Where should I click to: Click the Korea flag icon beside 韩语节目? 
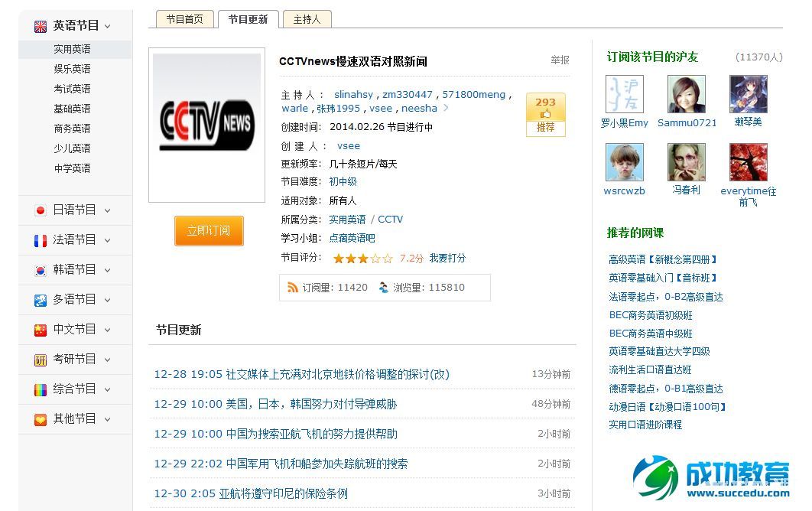tap(41, 270)
